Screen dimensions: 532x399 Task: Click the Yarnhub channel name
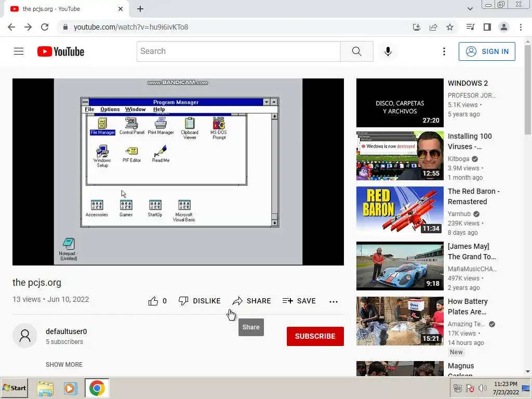(x=459, y=214)
